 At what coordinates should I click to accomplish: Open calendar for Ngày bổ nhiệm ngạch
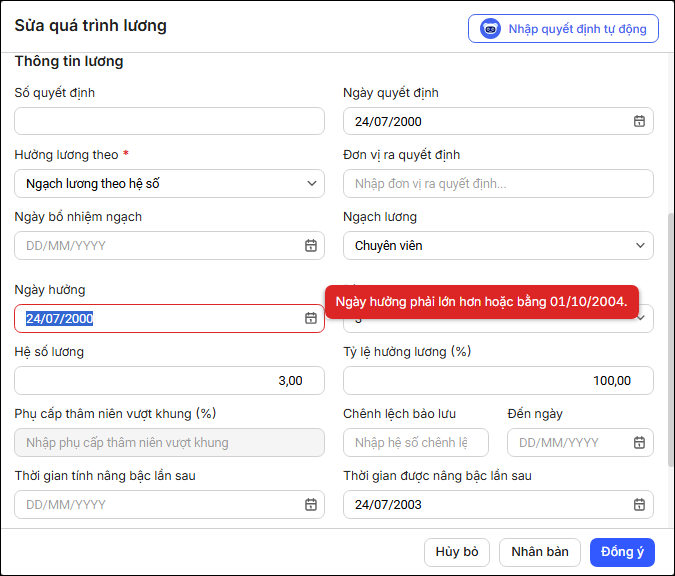point(311,245)
